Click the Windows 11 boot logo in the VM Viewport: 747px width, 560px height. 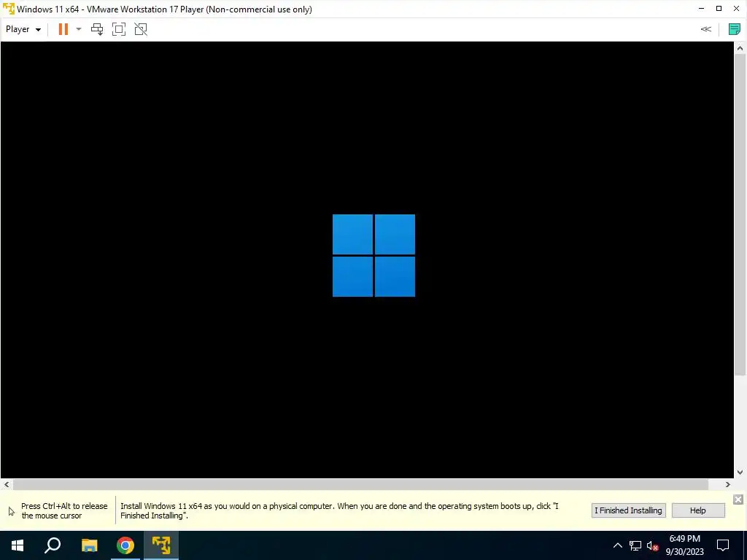tap(373, 256)
